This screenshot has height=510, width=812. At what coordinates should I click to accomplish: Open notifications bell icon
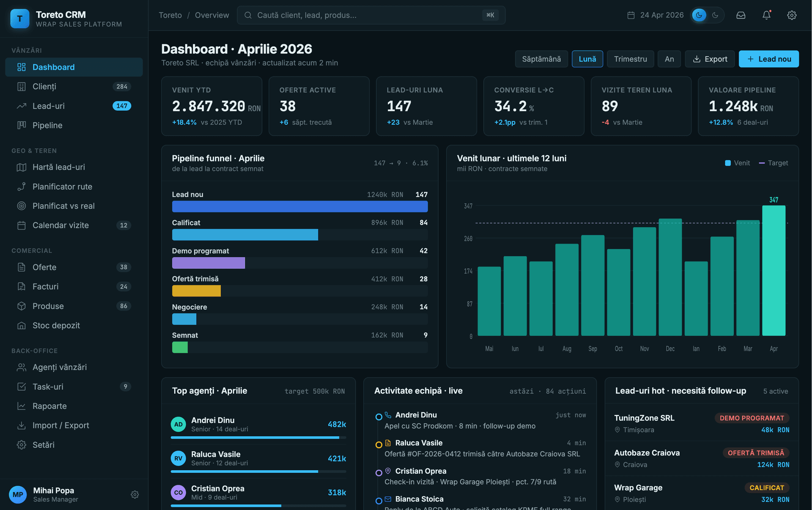766,15
